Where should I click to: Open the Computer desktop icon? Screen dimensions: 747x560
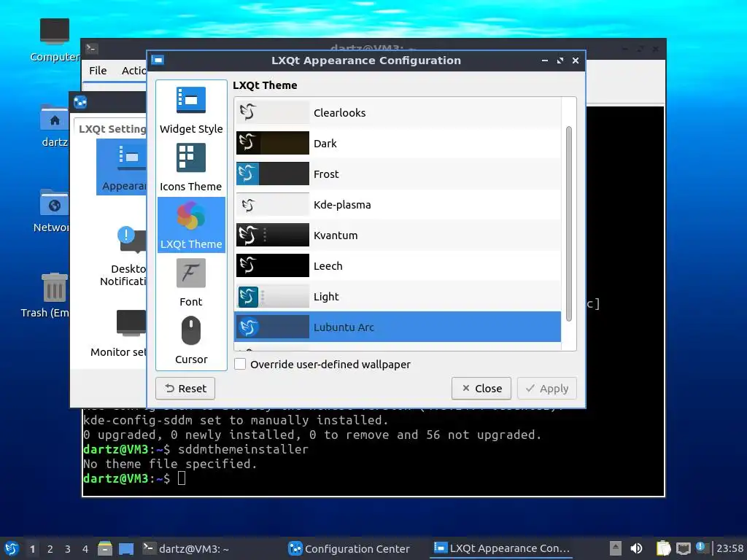click(x=54, y=41)
